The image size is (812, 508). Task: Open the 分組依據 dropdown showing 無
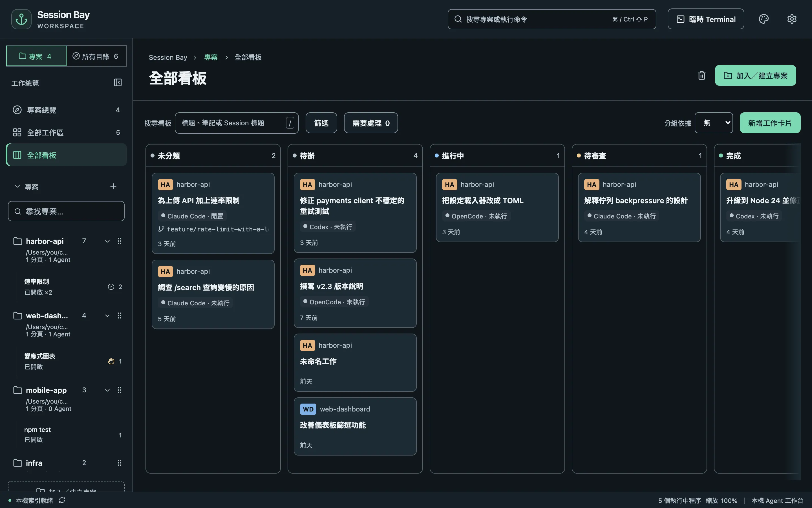[714, 123]
